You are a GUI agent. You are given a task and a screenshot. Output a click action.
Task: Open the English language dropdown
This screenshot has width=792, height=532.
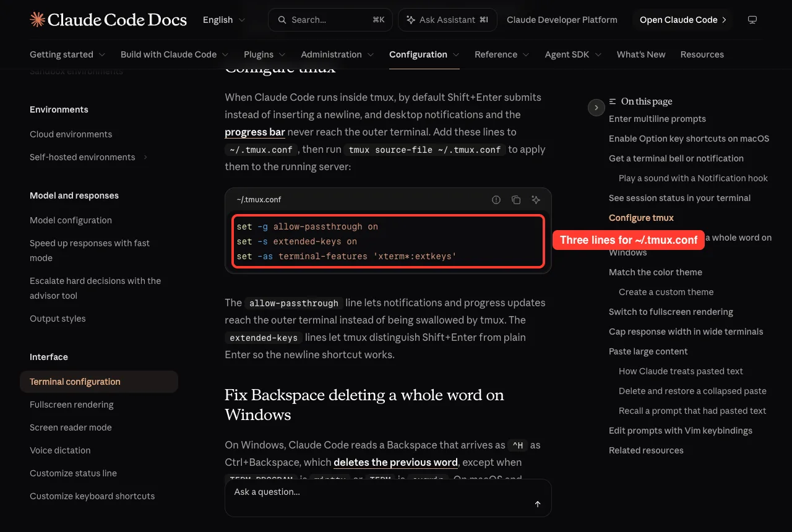pyautogui.click(x=224, y=20)
